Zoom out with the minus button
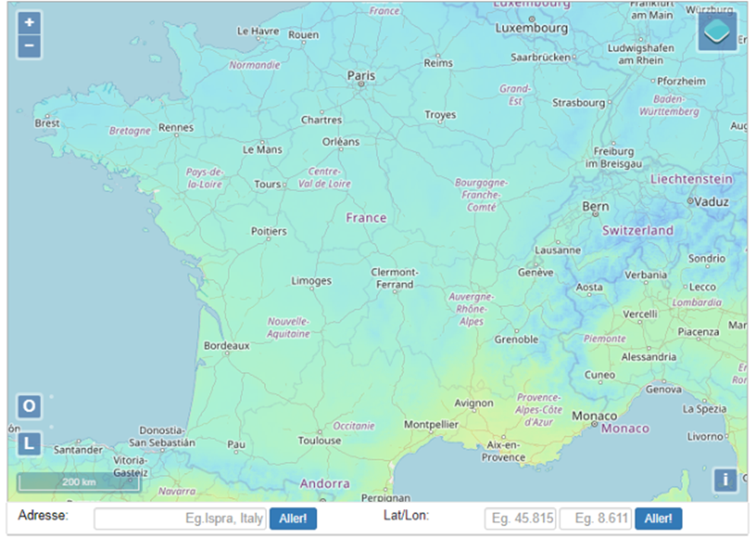Viewport: 756px width, 551px height. click(29, 46)
